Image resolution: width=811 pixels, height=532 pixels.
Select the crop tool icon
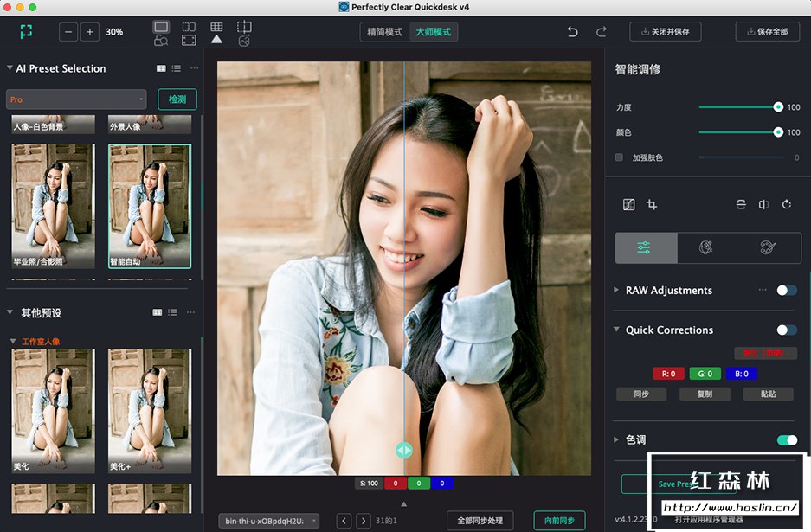653,204
